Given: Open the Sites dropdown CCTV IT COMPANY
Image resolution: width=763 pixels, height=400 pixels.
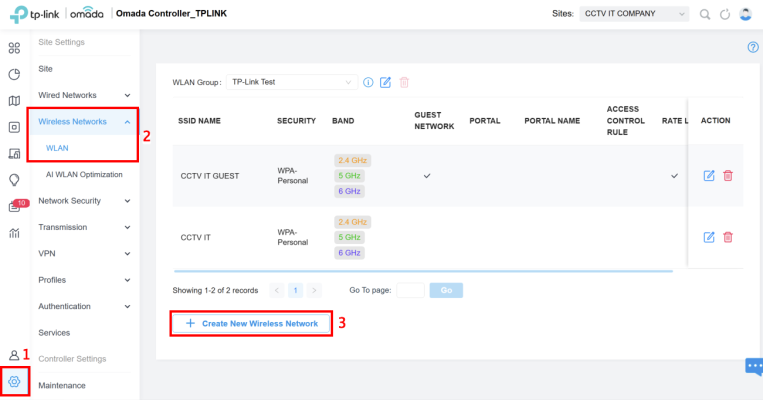Looking at the screenshot, I should (634, 14).
